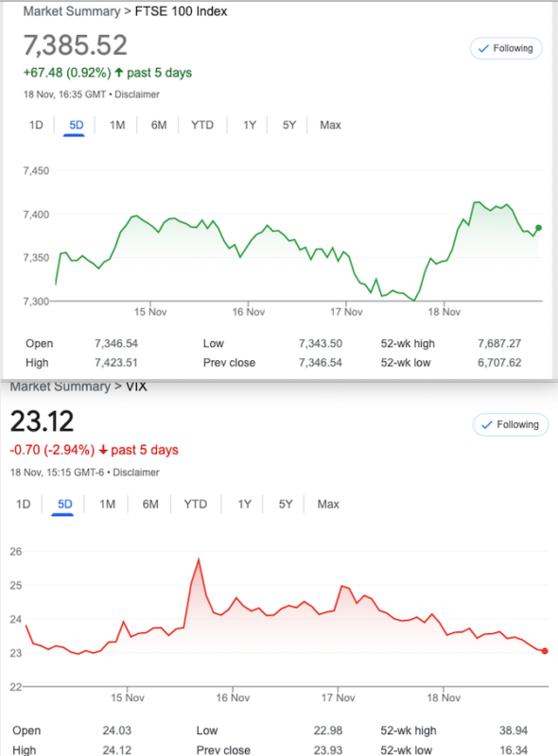Select YTD tab in VIX chart
The width and height of the screenshot is (558, 756).
click(196, 505)
